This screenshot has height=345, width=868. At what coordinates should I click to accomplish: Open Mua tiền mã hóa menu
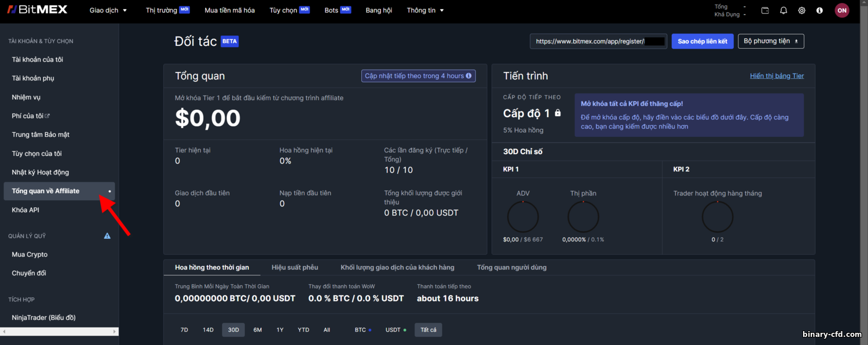pos(229,10)
